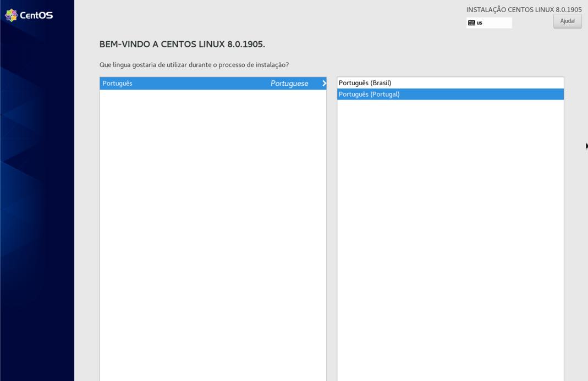The width and height of the screenshot is (588, 381).
Task: Click the keyboard glyph beside the 'us' label
Action: [472, 23]
